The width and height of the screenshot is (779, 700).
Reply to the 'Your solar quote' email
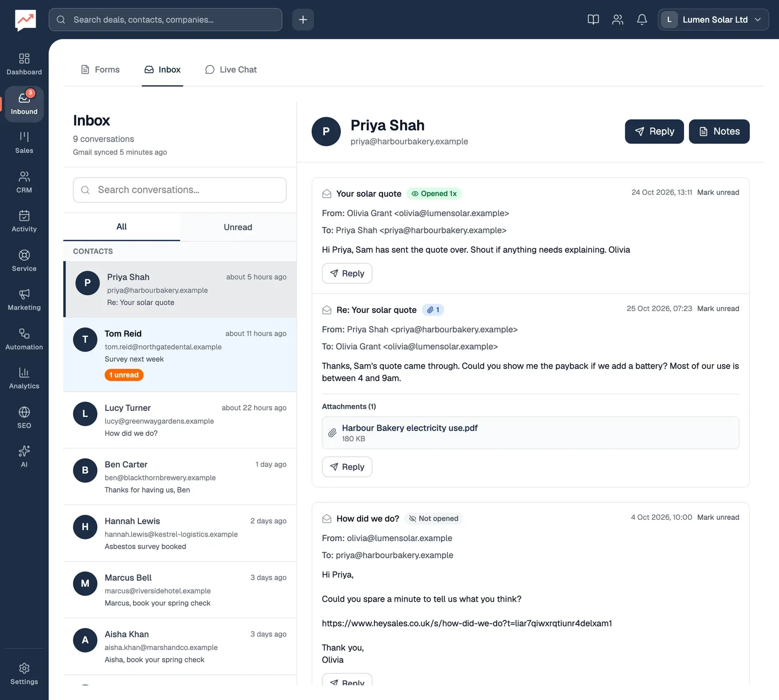(x=347, y=274)
